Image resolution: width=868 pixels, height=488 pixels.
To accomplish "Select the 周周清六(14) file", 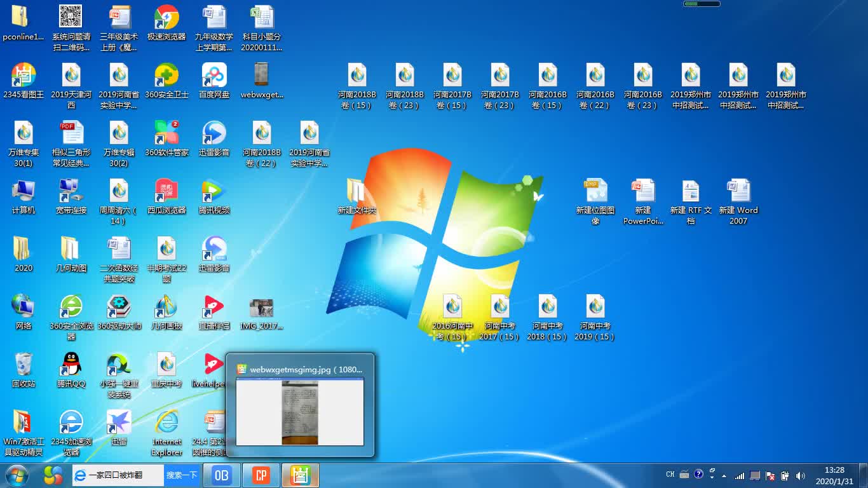I will point(119,201).
